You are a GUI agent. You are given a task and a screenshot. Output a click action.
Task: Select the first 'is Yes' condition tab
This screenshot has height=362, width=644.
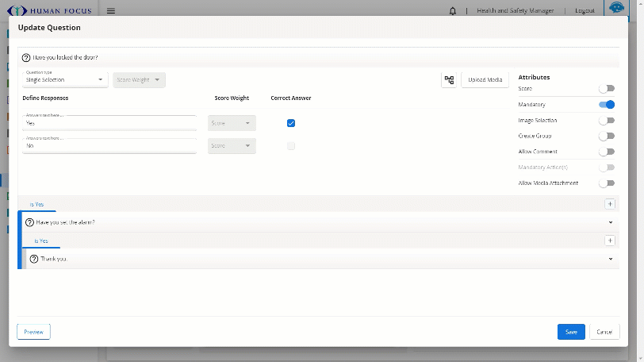[x=37, y=204]
